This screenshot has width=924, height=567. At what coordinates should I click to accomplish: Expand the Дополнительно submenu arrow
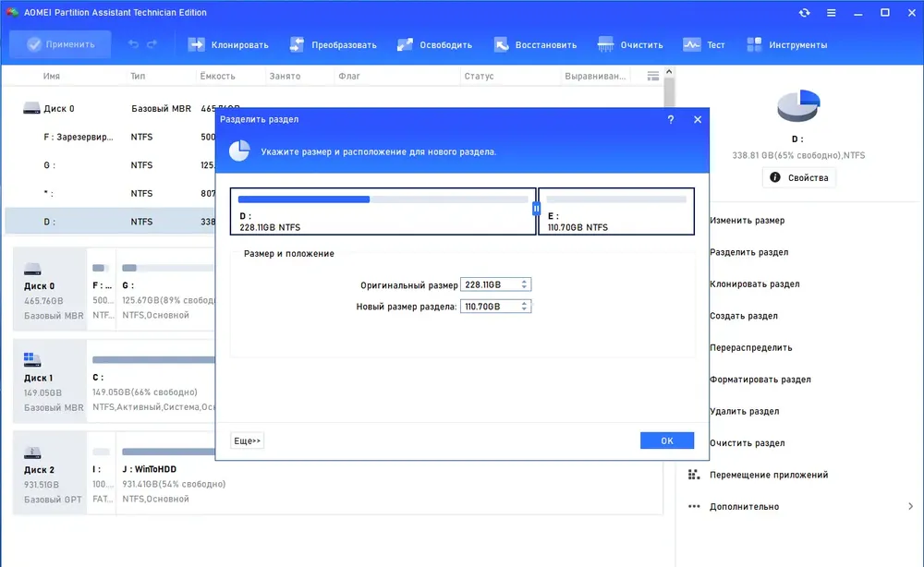[910, 506]
